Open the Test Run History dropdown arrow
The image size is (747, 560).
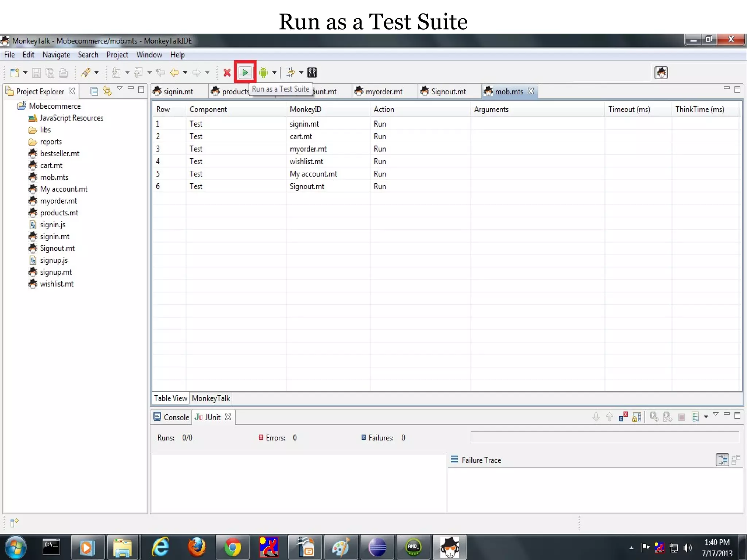point(706,417)
